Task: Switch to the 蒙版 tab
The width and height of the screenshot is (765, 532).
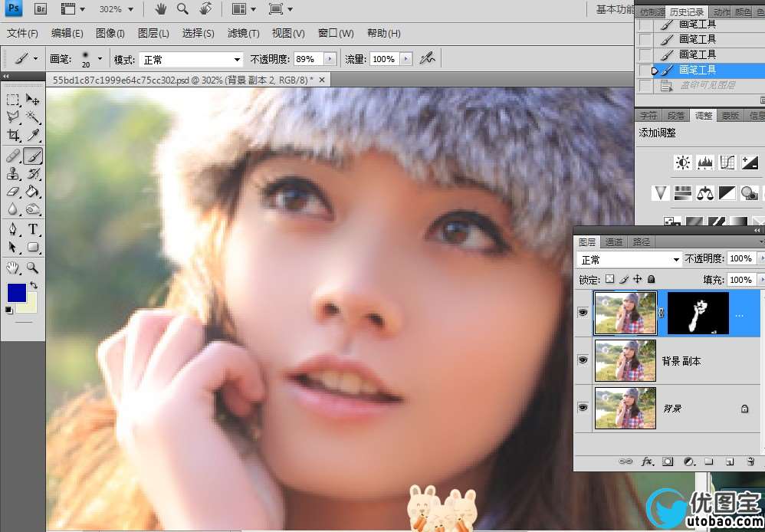Action: coord(731,116)
